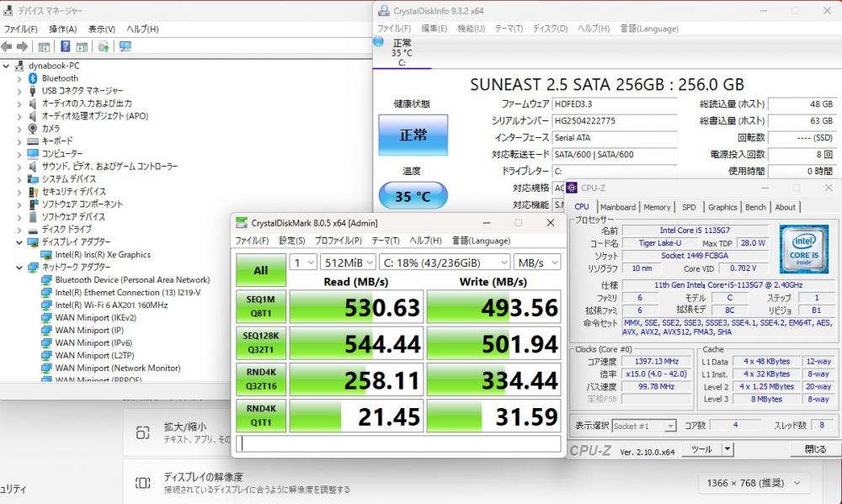Image resolution: width=842 pixels, height=504 pixels.
Task: Click the Intel(R) Wi-Fi 6 AX201 adapter icon
Action: (x=46, y=305)
